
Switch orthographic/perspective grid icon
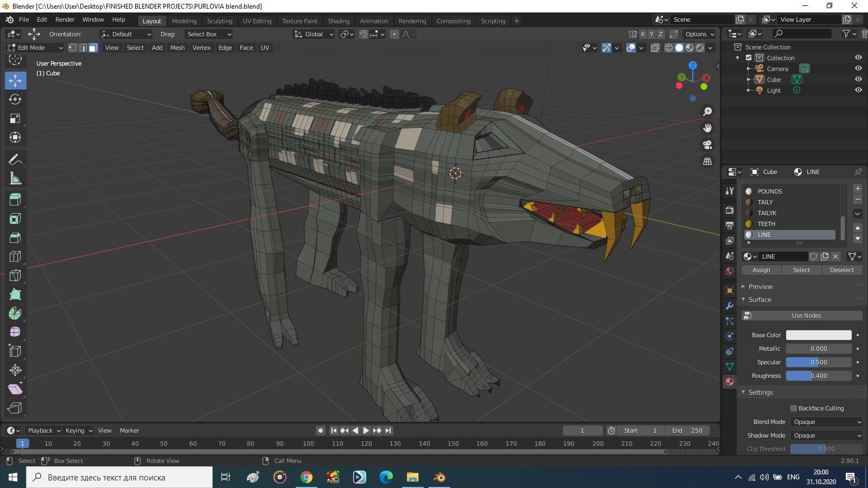[x=707, y=161]
